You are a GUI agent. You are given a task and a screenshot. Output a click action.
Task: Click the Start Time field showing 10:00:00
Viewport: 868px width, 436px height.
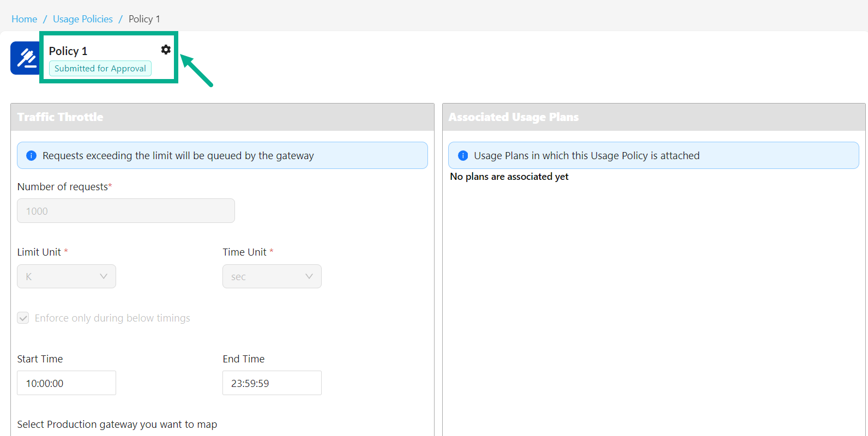point(67,383)
